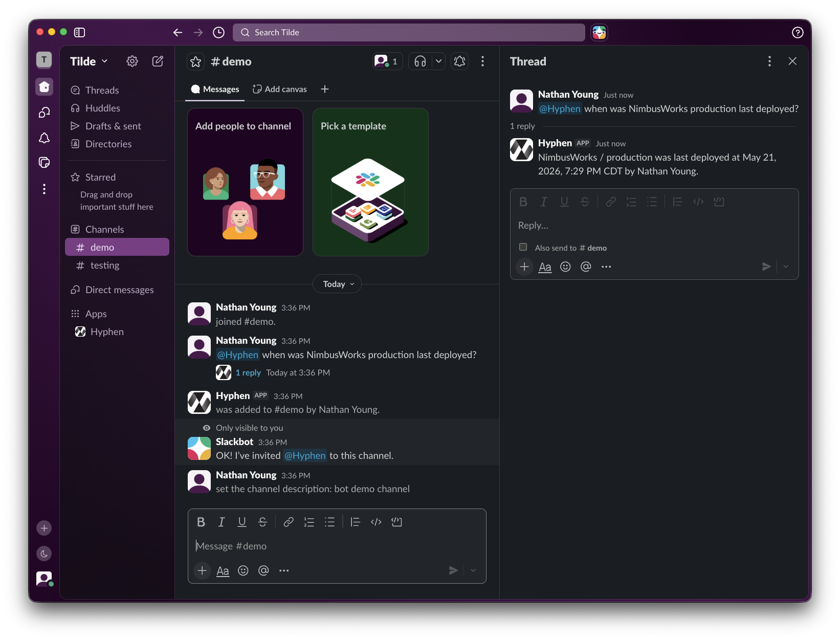
Task: Toggle bold in channel message composer
Action: 201,522
